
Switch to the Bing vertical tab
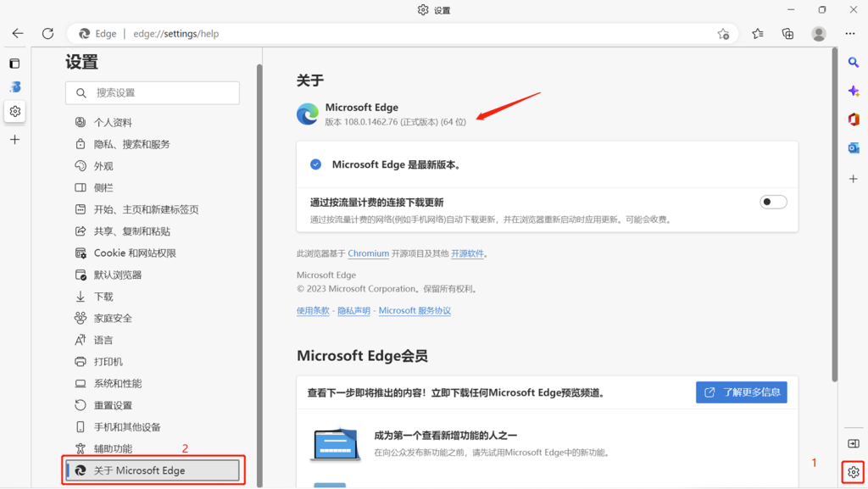[15, 86]
